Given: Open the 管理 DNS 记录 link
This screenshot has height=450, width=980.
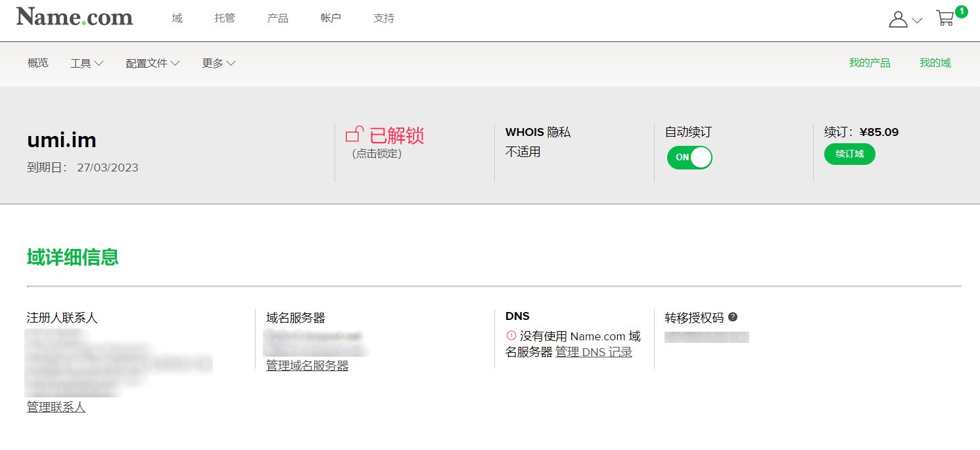Looking at the screenshot, I should click(594, 352).
